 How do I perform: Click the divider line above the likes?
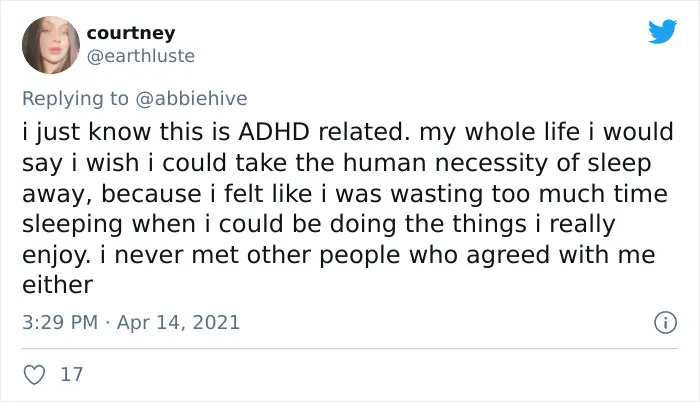pyautogui.click(x=350, y=348)
